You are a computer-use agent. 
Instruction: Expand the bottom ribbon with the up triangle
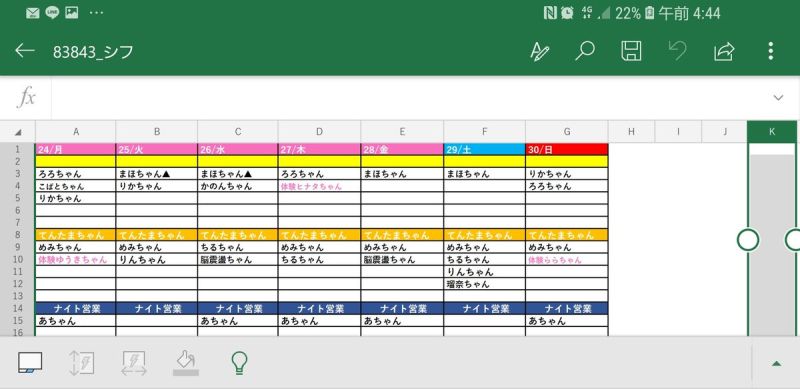tap(776, 363)
